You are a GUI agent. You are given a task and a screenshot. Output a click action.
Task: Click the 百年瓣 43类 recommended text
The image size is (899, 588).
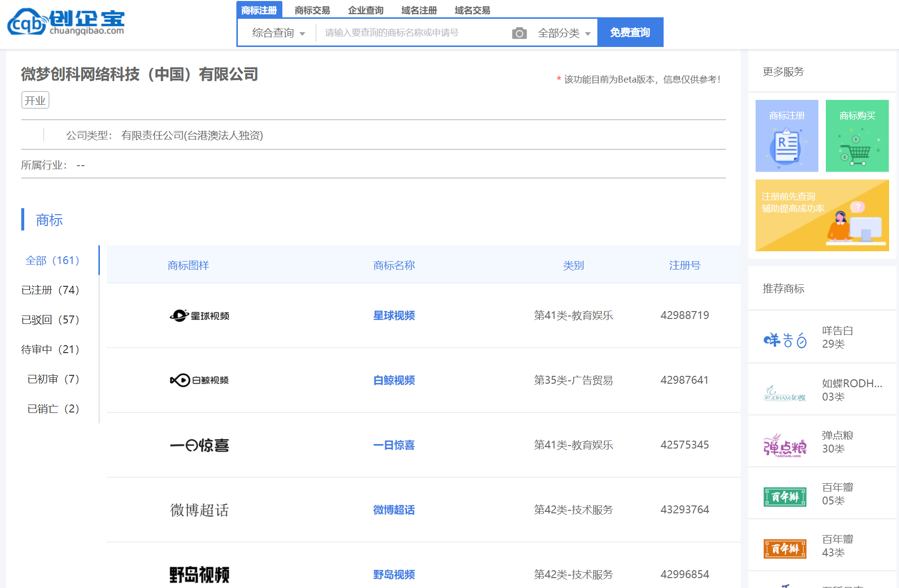(838, 546)
